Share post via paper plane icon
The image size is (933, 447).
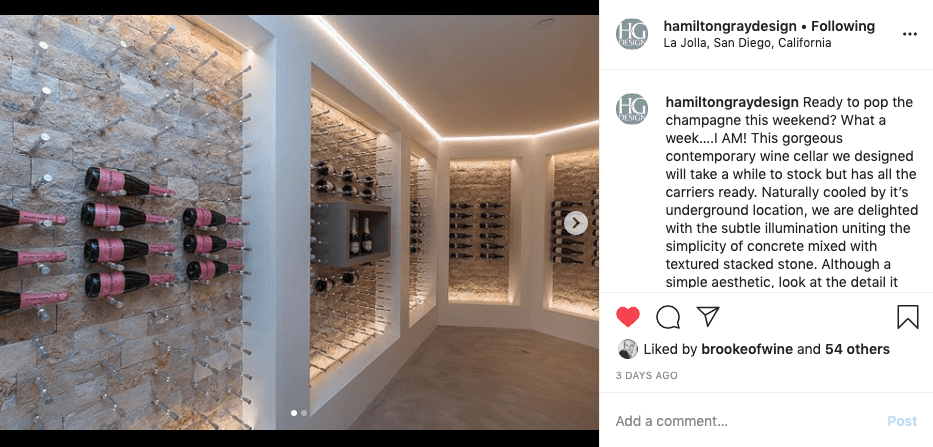[708, 317]
